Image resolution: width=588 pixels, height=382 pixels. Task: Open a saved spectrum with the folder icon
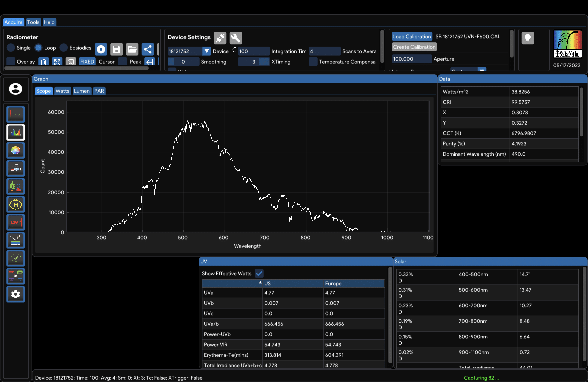[132, 49]
